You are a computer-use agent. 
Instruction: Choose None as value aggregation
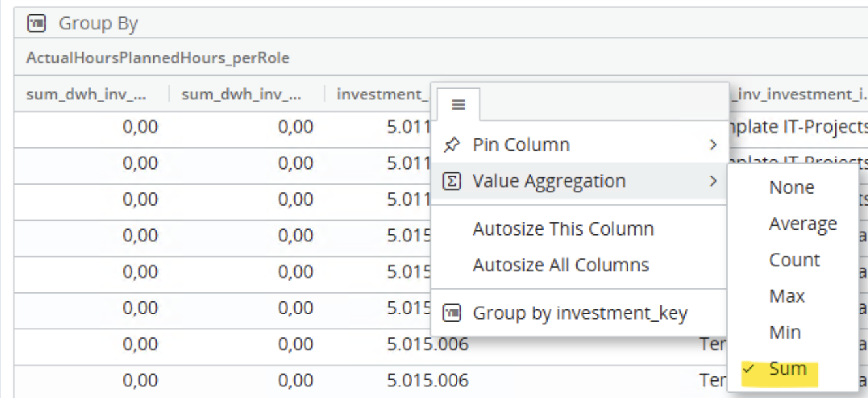(792, 188)
